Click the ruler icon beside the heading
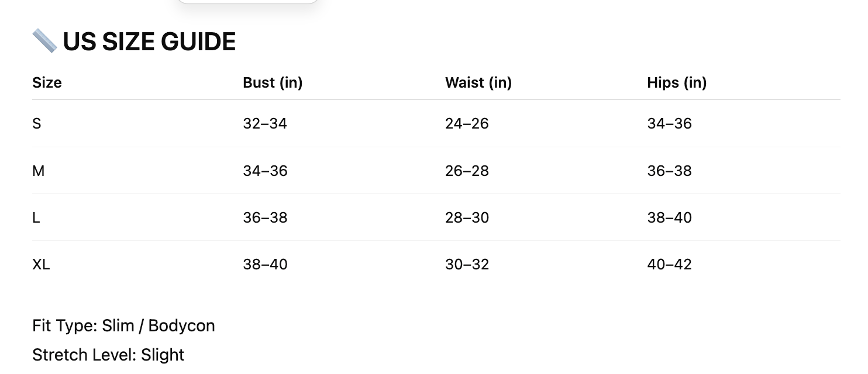The image size is (868, 374). tap(44, 41)
